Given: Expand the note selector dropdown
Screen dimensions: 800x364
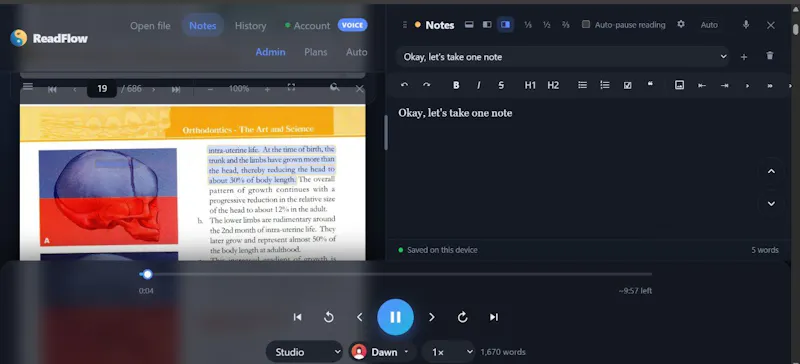Looking at the screenshot, I should 563,57.
